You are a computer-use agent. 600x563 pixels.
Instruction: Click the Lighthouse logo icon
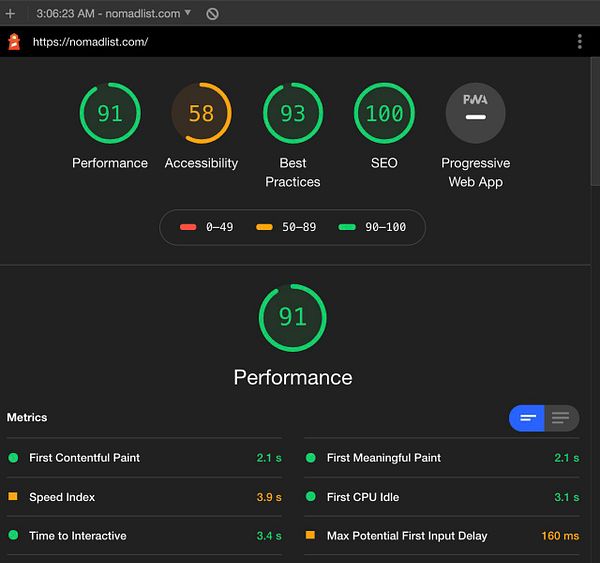click(14, 42)
